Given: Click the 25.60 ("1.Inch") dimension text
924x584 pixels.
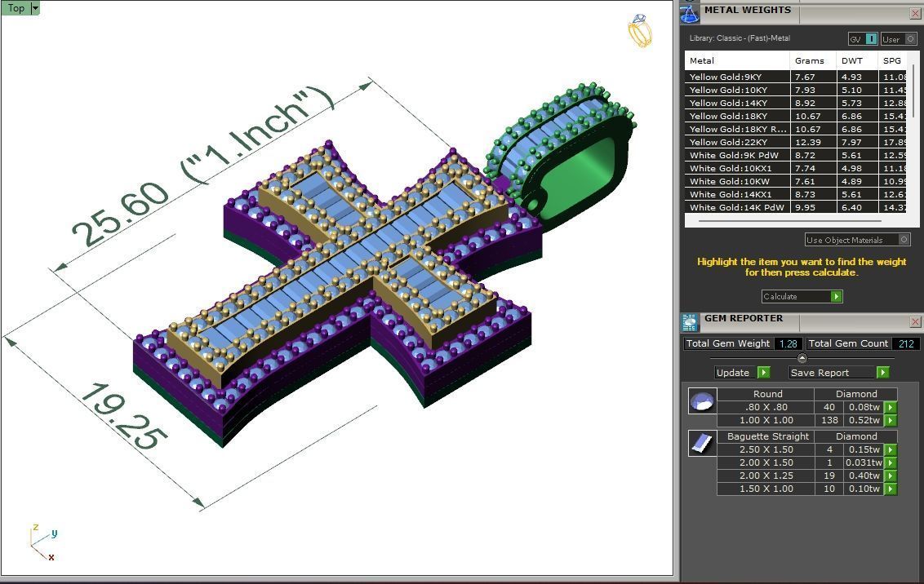Looking at the screenshot, I should (203, 166).
